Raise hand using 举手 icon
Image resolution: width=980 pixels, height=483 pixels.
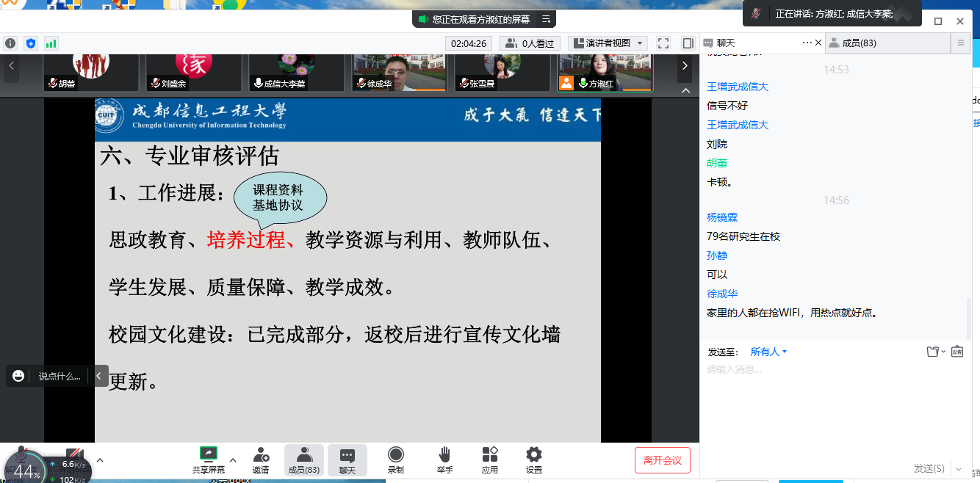(x=444, y=460)
